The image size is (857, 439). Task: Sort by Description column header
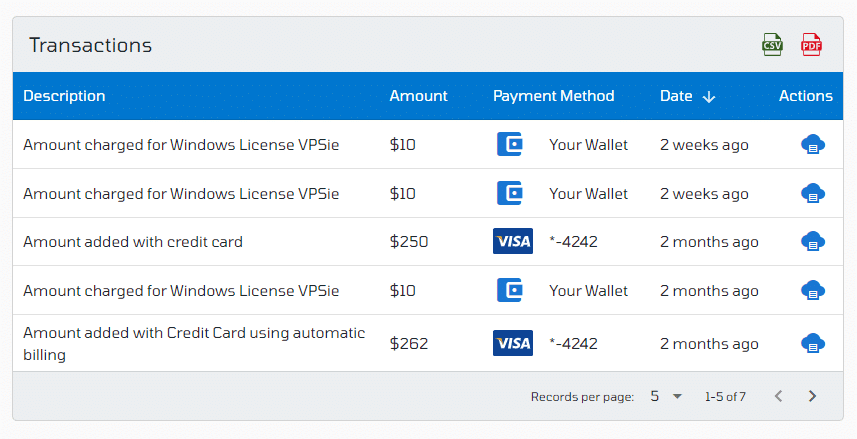click(x=64, y=96)
